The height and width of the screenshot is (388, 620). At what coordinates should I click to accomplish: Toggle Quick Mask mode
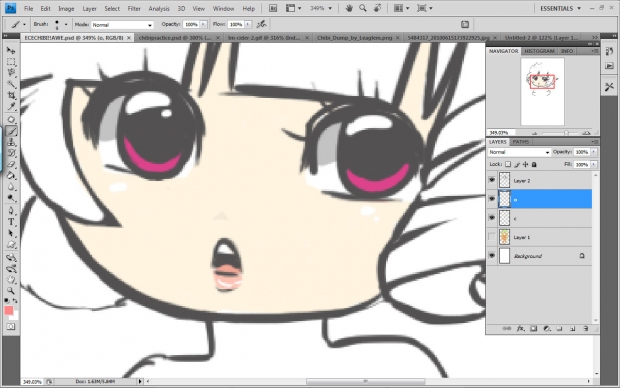[11, 327]
